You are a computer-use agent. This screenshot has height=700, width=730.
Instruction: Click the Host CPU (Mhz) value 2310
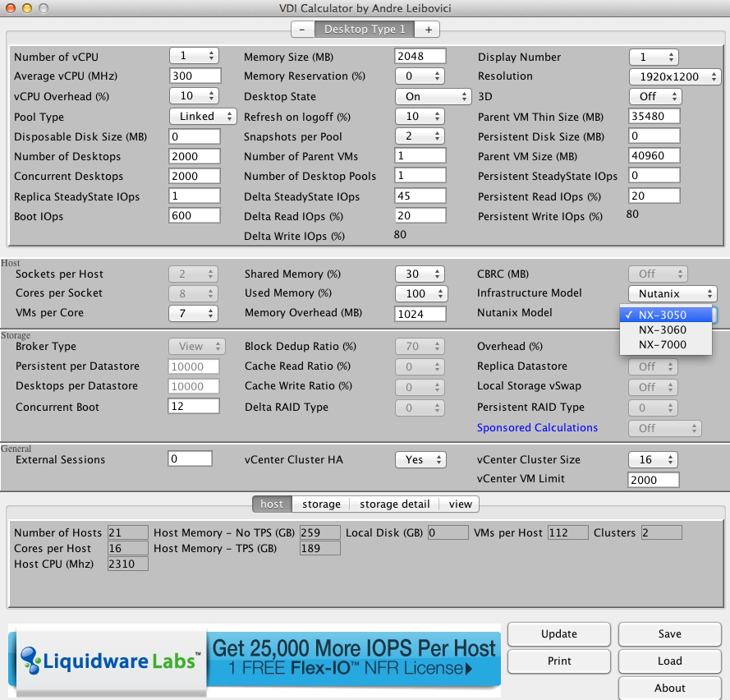tap(127, 564)
